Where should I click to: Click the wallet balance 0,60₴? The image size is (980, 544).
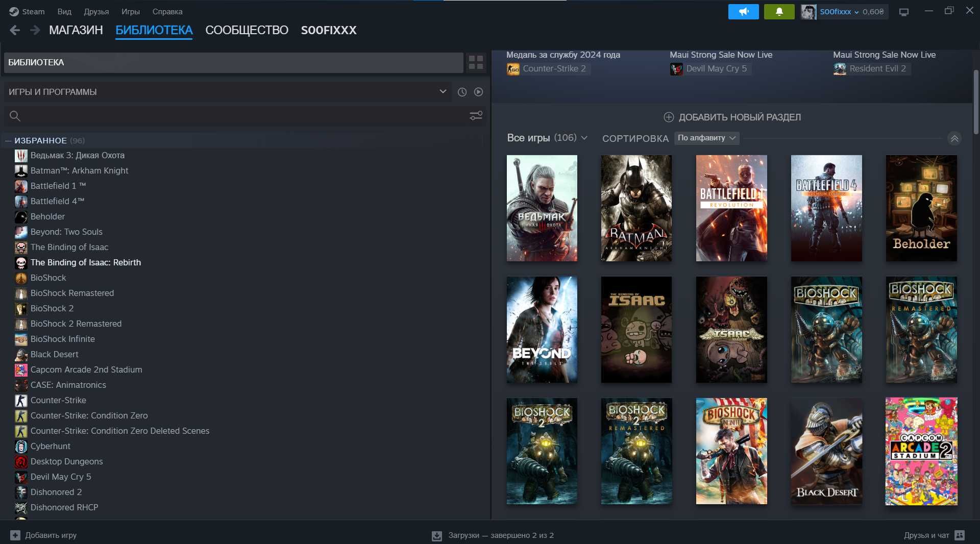coord(873,12)
